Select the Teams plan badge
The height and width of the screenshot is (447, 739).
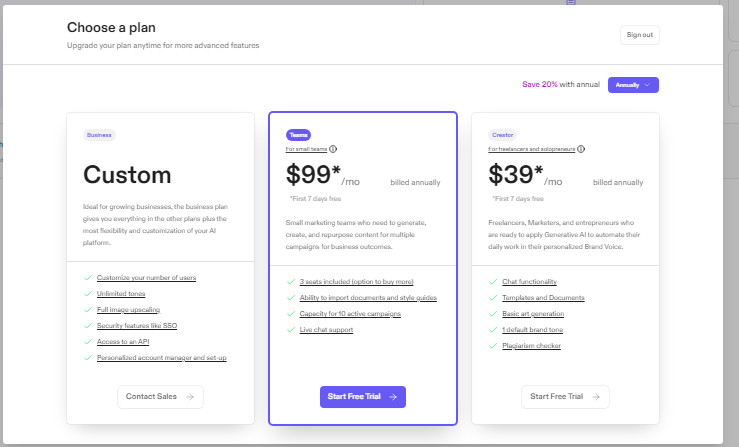tap(298, 135)
